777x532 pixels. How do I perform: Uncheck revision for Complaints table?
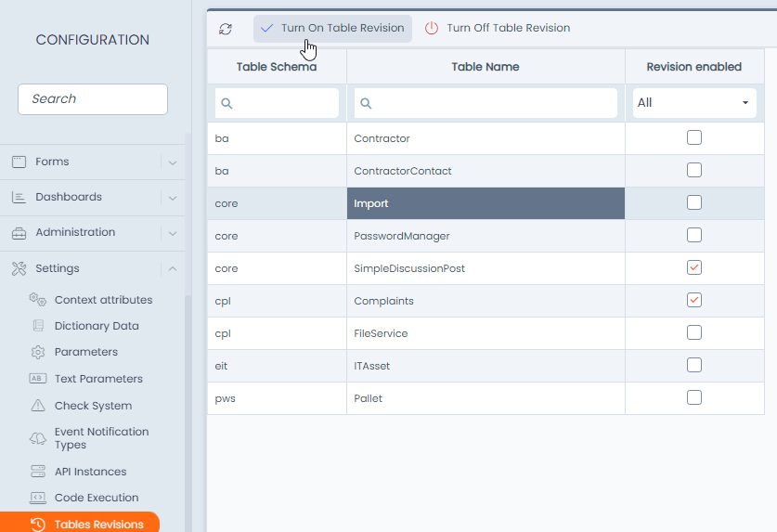693,300
